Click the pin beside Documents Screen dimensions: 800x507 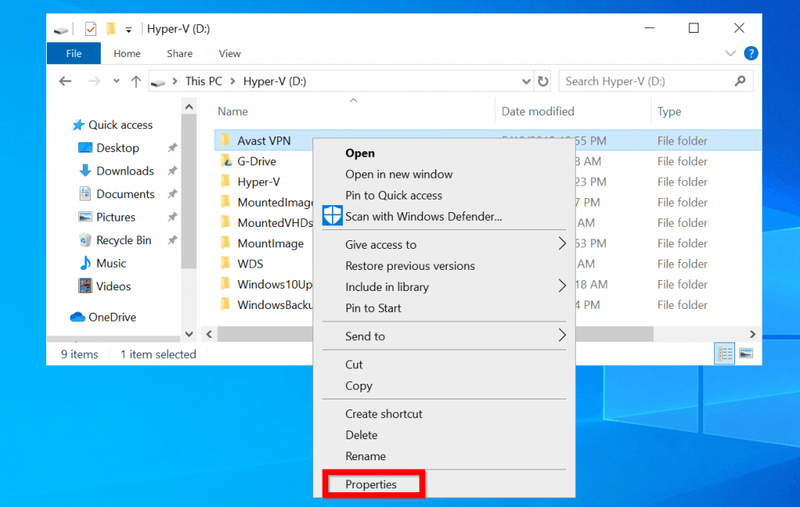pos(172,194)
